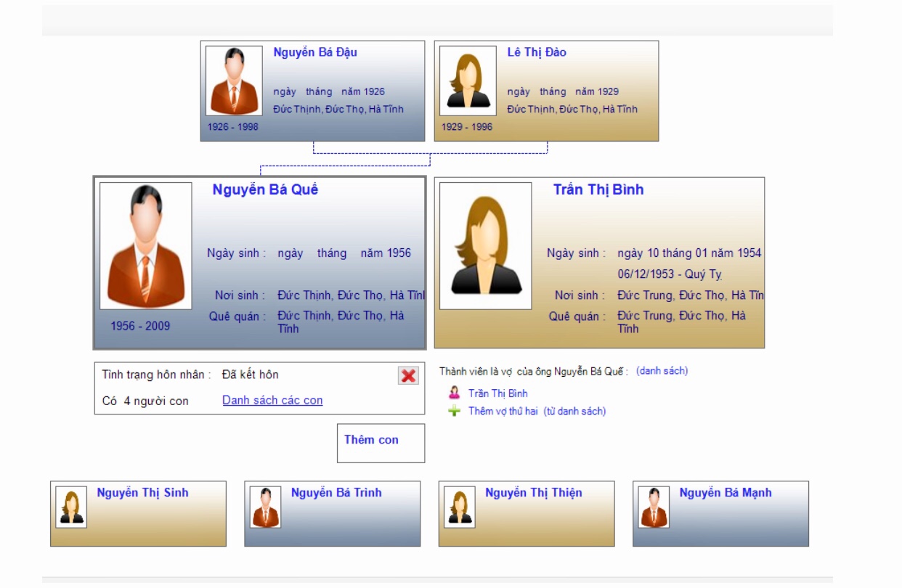Click 'ngày tháng năm 1929' in Lê Thị Đào card

pyautogui.click(x=563, y=91)
